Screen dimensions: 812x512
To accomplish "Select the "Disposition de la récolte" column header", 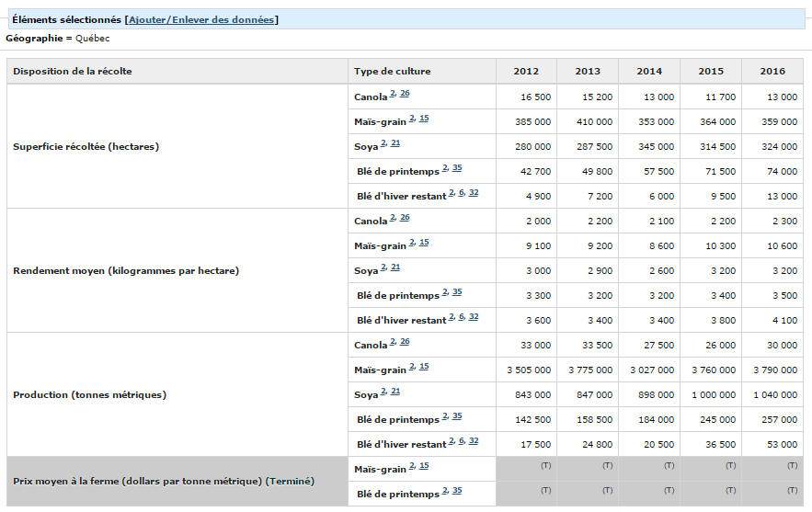I will tap(72, 72).
